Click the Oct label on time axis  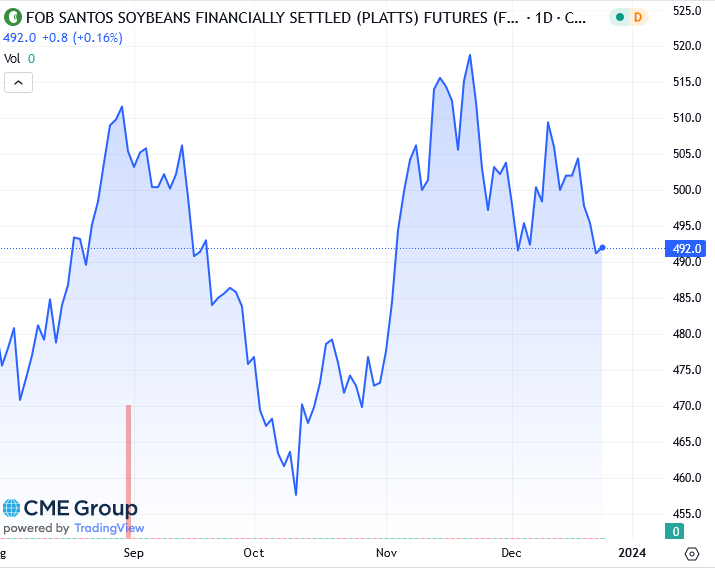pos(254,552)
